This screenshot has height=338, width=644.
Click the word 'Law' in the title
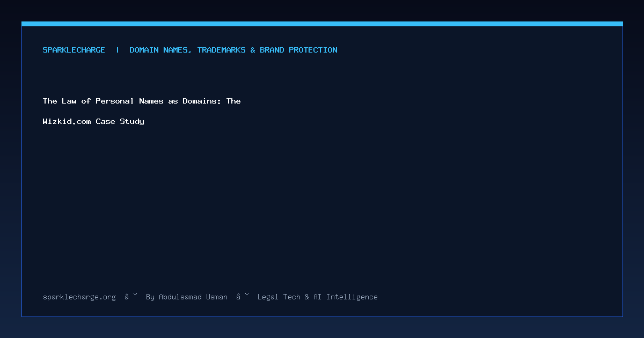click(69, 101)
